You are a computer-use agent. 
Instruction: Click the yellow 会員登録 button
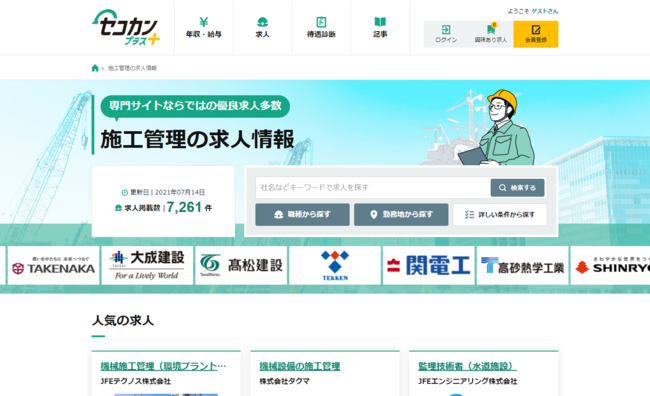[536, 34]
